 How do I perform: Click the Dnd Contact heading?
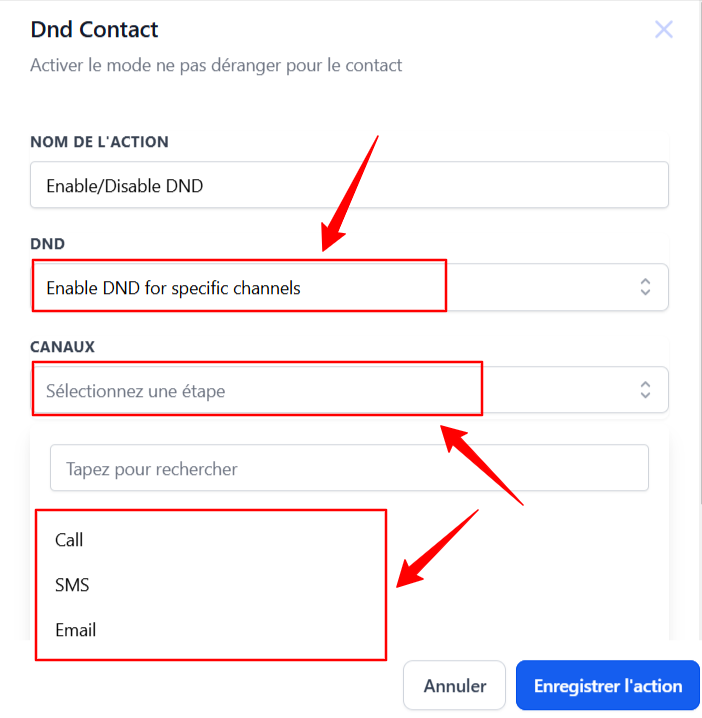tap(94, 29)
